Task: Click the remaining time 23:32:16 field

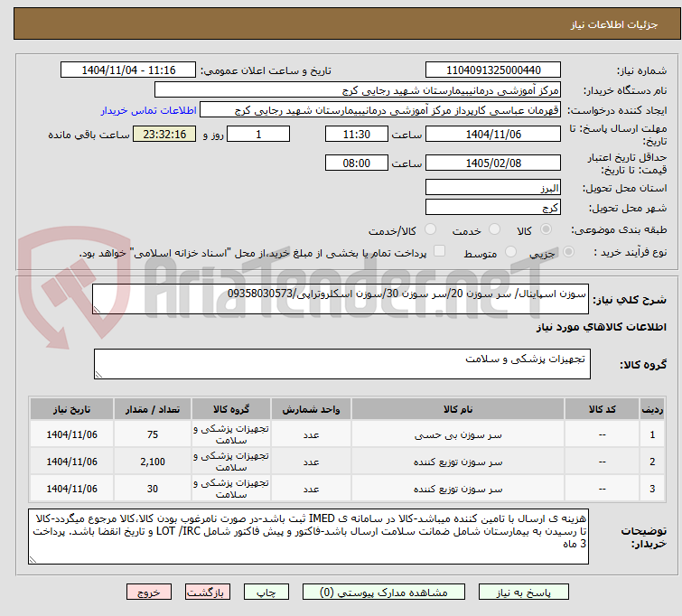Action: click(164, 134)
